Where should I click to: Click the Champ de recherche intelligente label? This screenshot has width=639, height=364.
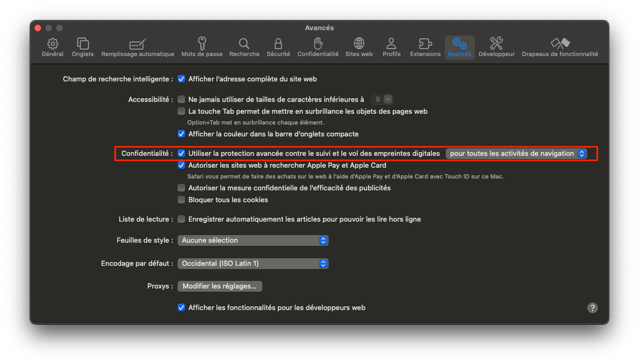[x=118, y=79]
